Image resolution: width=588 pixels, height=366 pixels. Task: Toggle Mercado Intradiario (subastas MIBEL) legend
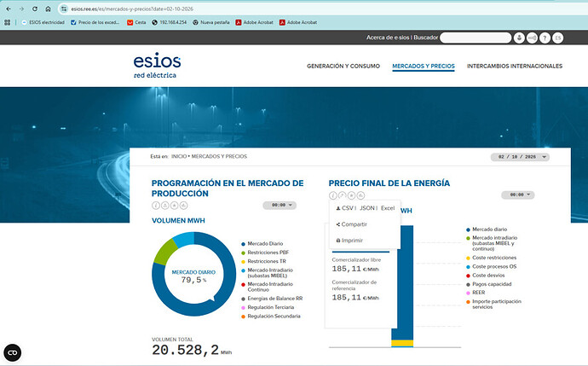[267, 272]
